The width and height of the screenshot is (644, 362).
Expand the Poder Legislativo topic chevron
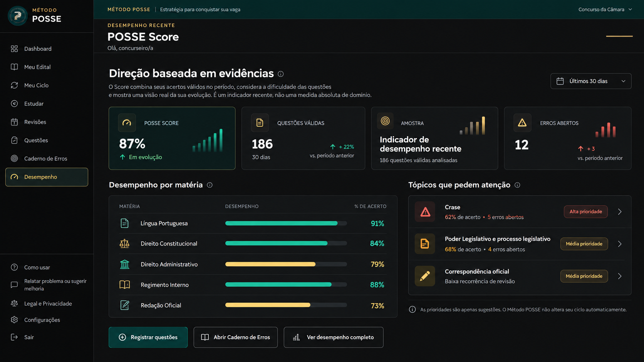click(620, 244)
